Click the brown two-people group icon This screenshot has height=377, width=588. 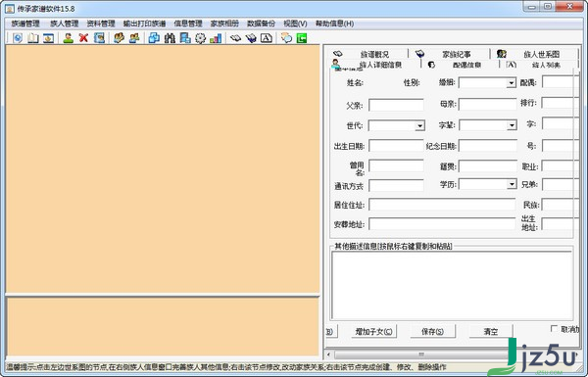[x=119, y=38]
